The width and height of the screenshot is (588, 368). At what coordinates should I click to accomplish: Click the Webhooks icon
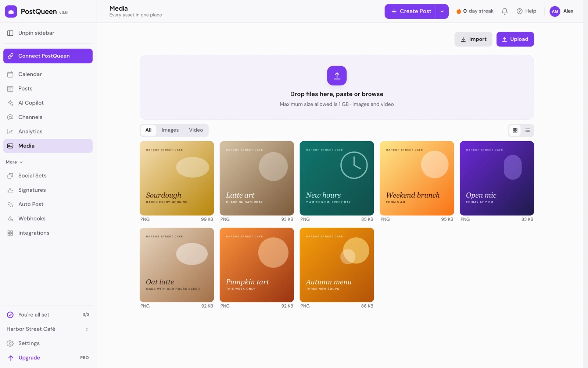coord(10,219)
